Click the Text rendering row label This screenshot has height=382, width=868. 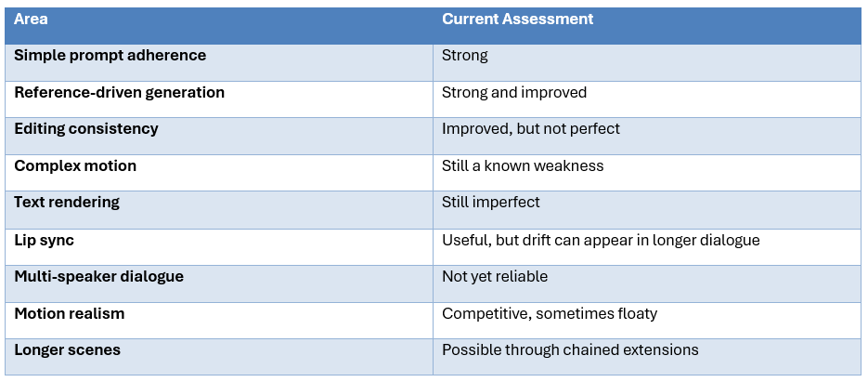coord(67,202)
